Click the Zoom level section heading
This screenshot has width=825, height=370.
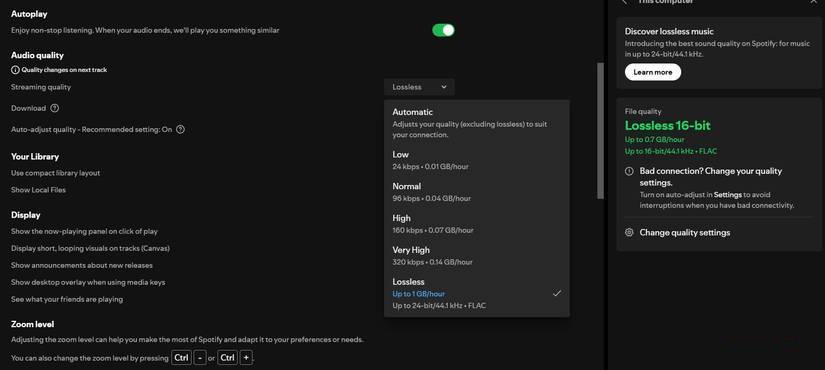[33, 324]
